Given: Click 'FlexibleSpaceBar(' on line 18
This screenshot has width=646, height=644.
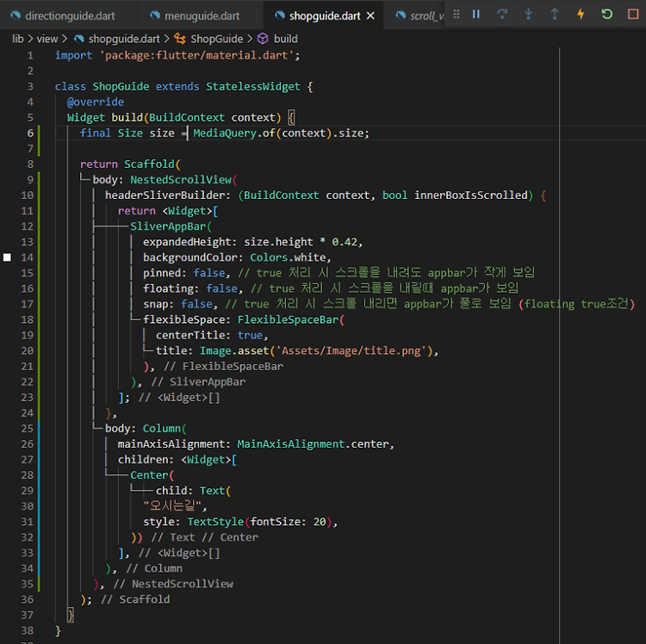Looking at the screenshot, I should pos(291,319).
